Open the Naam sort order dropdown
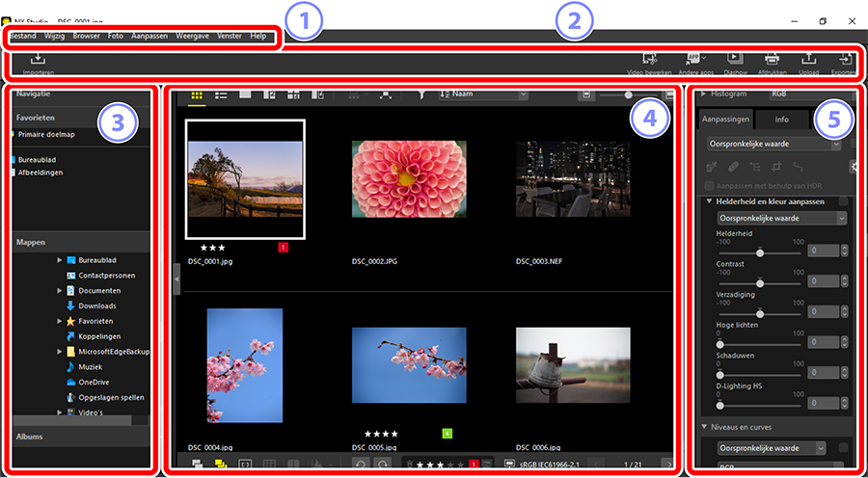 pos(482,95)
